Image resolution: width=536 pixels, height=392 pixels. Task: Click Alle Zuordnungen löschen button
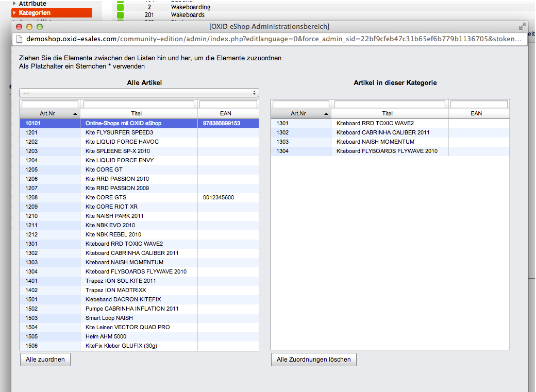(x=313, y=360)
